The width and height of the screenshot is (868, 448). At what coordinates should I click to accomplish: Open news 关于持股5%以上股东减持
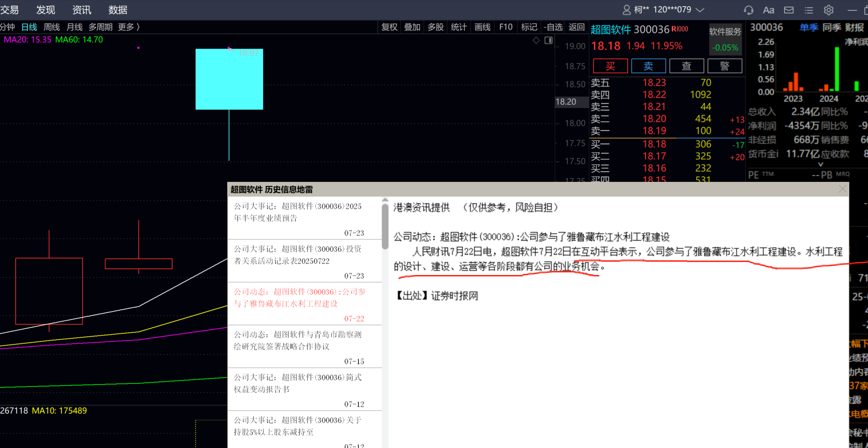pyautogui.click(x=305, y=430)
